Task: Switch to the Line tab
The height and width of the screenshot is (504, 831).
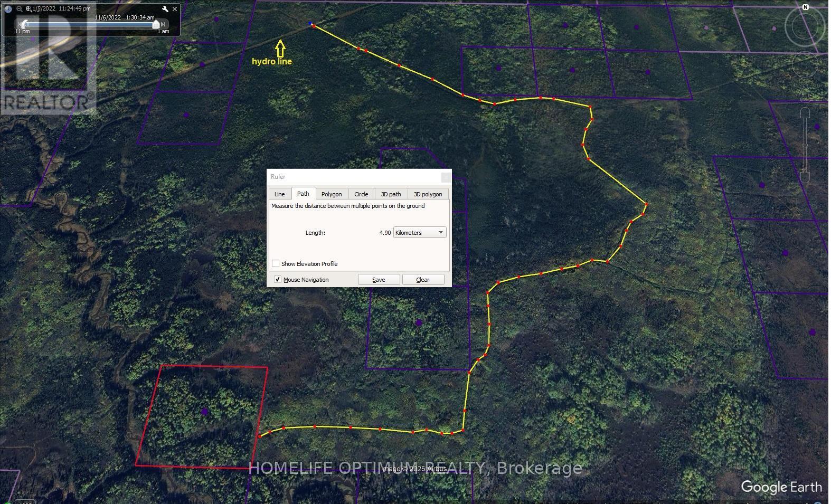Action: pyautogui.click(x=279, y=194)
